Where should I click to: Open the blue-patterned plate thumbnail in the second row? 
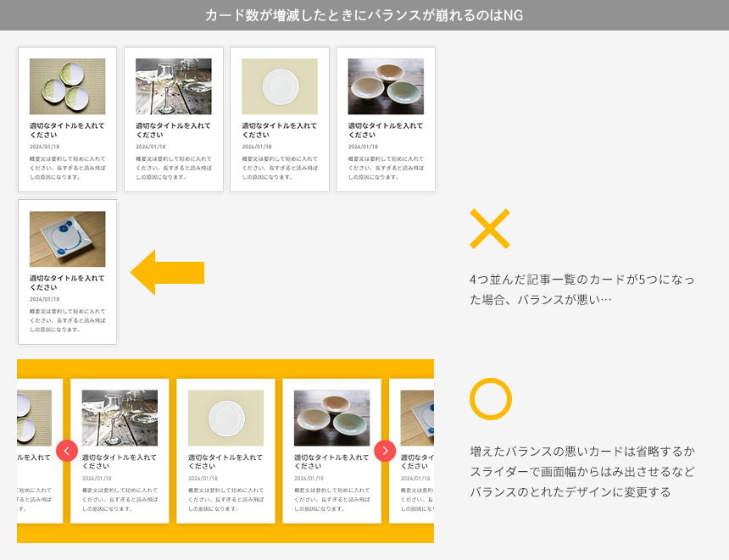pyautogui.click(x=67, y=237)
